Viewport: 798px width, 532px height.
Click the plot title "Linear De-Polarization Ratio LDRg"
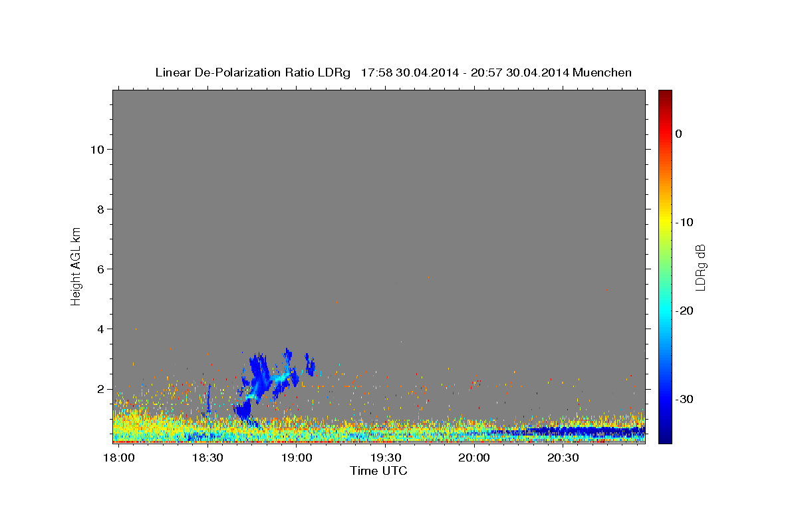pyautogui.click(x=253, y=72)
